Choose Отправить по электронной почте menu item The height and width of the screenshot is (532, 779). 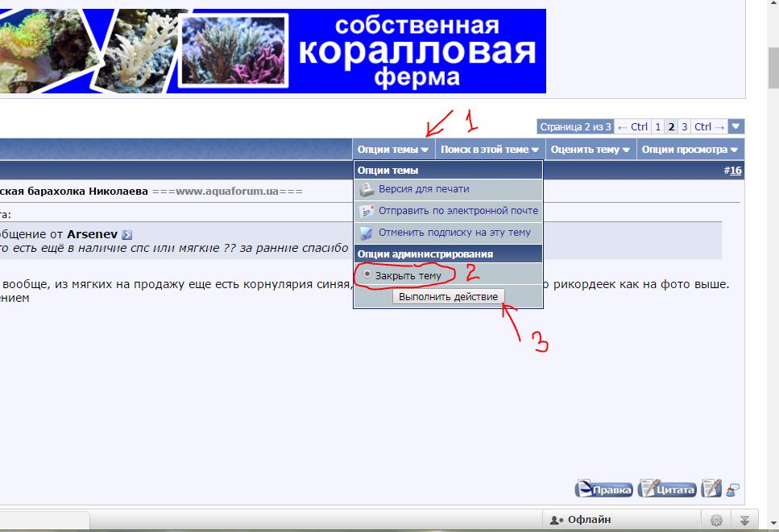click(x=458, y=211)
